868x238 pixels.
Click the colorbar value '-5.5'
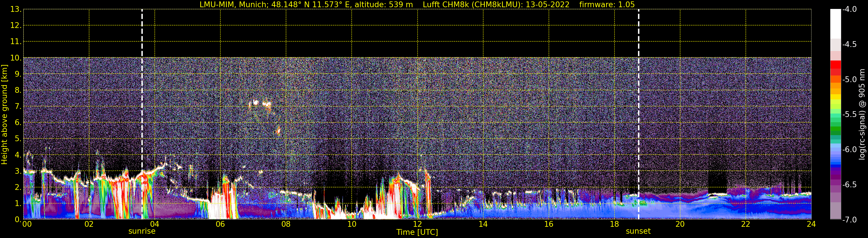coord(850,115)
